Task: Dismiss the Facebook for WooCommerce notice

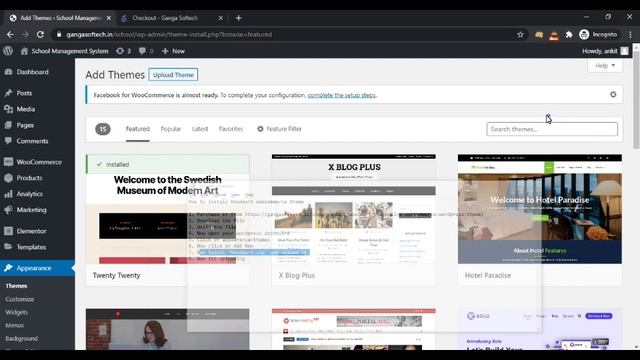Action: (x=613, y=95)
